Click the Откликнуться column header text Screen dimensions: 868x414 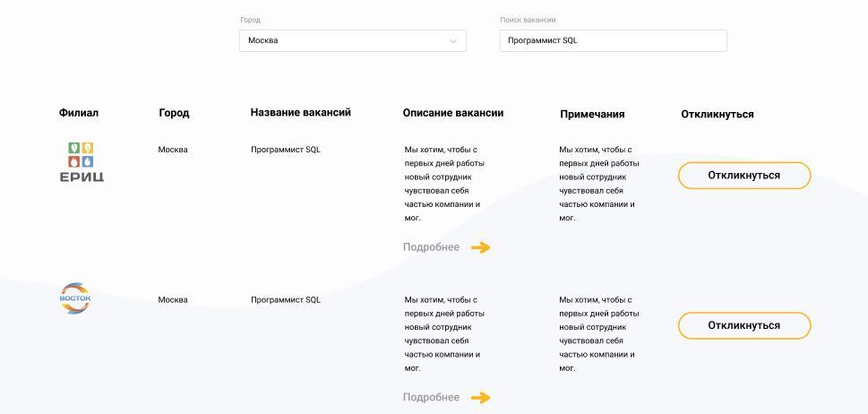pos(717,115)
